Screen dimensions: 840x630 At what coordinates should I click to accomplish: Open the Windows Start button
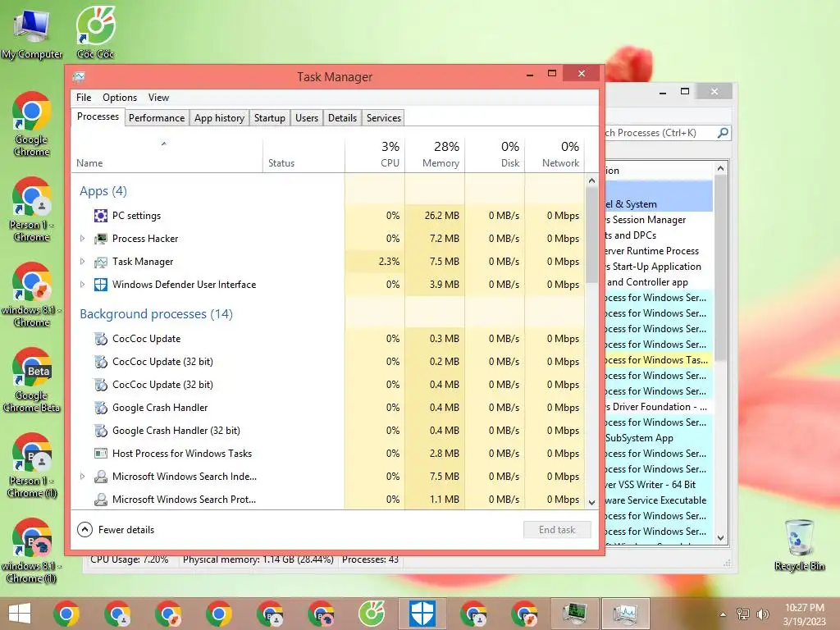click(20, 614)
